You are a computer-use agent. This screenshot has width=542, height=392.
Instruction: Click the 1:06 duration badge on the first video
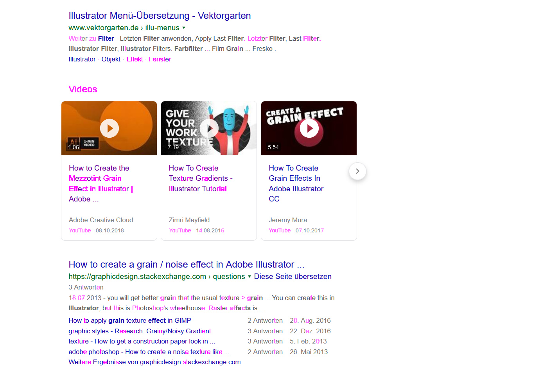tap(74, 147)
